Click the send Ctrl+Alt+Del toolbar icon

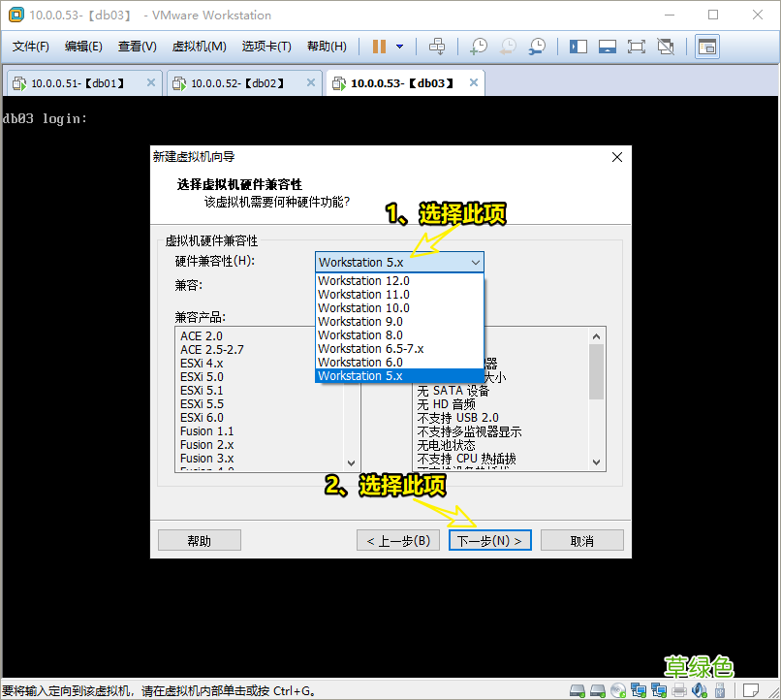point(437,47)
